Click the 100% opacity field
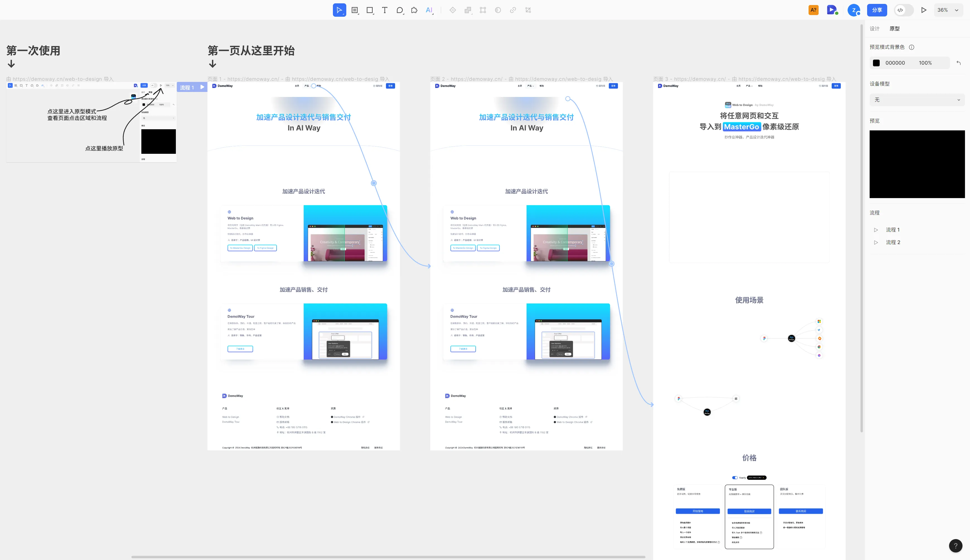 pyautogui.click(x=925, y=63)
